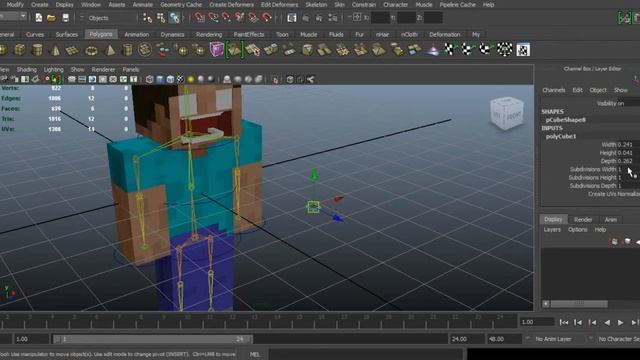Click the Layer Editor horizontal scrollbar
This screenshot has height=360, width=640.
click(x=579, y=304)
